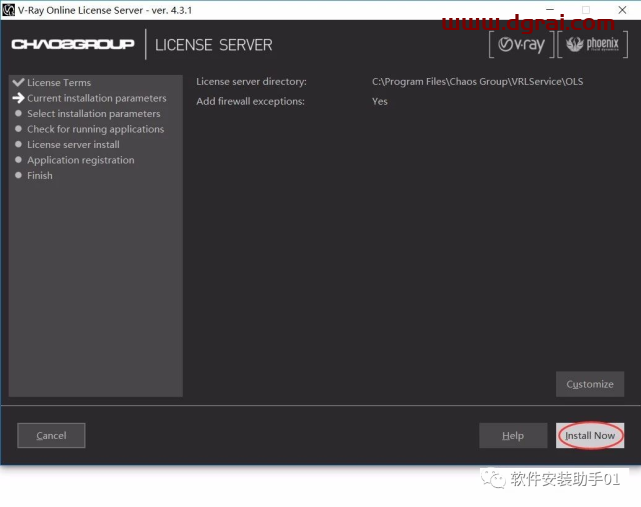Screen dimensions: 641x507
Task: Select the License Terms step
Action: click(59, 83)
